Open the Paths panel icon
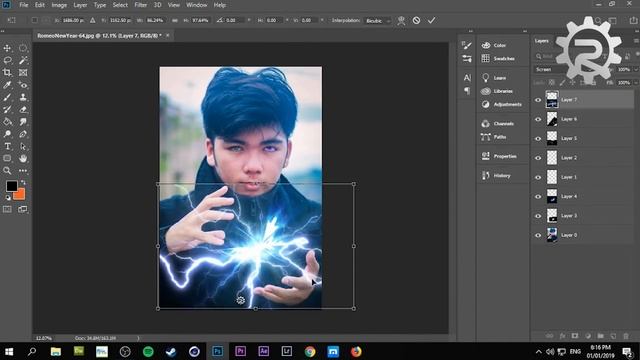The image size is (640, 360). coord(486,137)
